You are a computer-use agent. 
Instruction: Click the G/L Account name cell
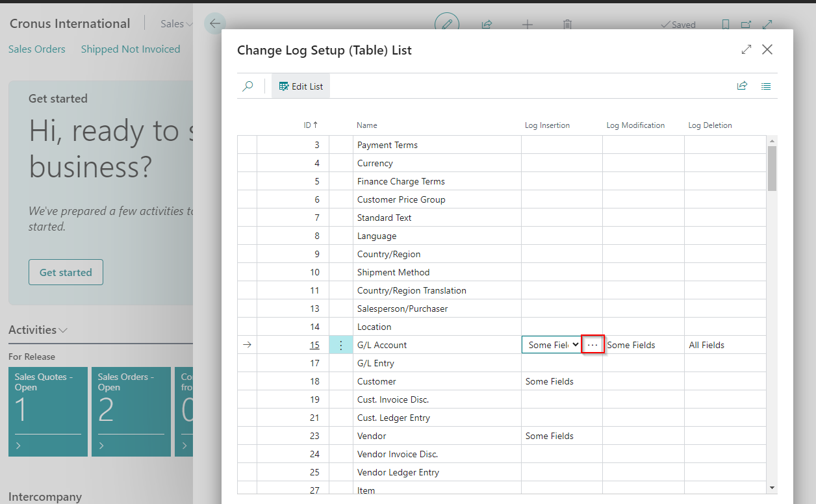point(437,345)
